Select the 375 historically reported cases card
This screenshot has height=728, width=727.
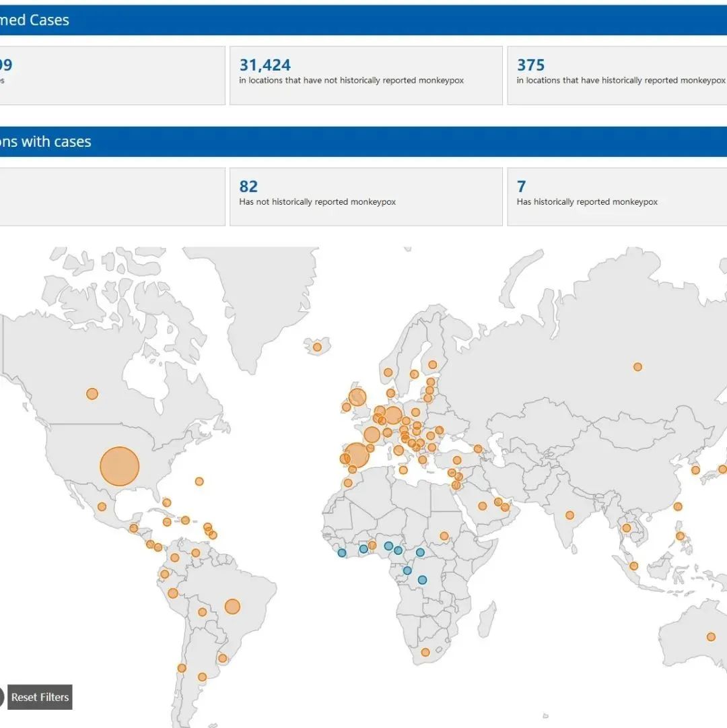tap(616, 75)
